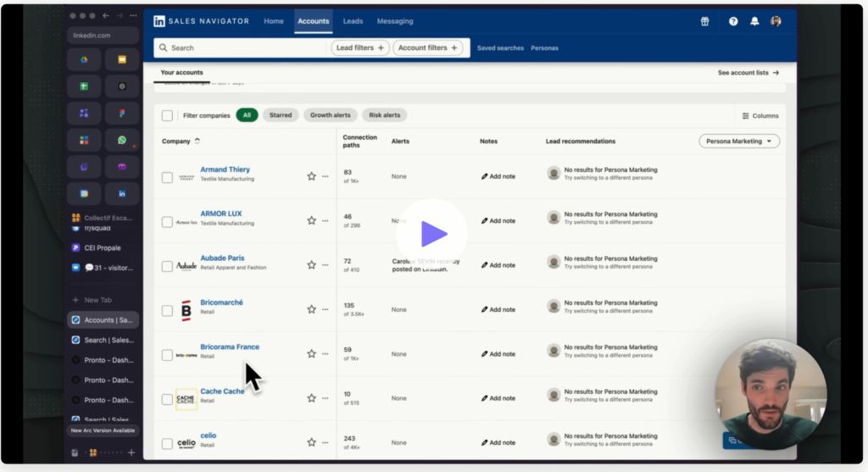Check the Cache Cache row checkbox
Image resolution: width=868 pixels, height=472 pixels.
167,399
